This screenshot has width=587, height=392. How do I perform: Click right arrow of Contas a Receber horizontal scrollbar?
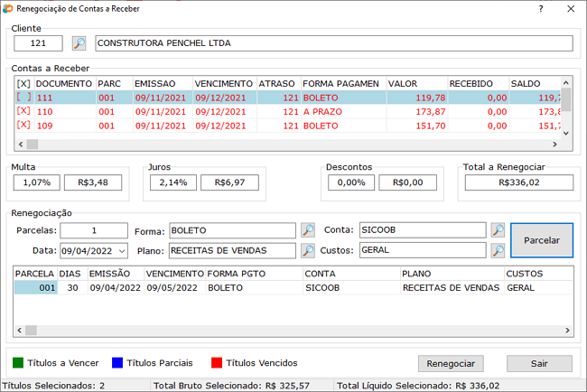click(x=554, y=145)
